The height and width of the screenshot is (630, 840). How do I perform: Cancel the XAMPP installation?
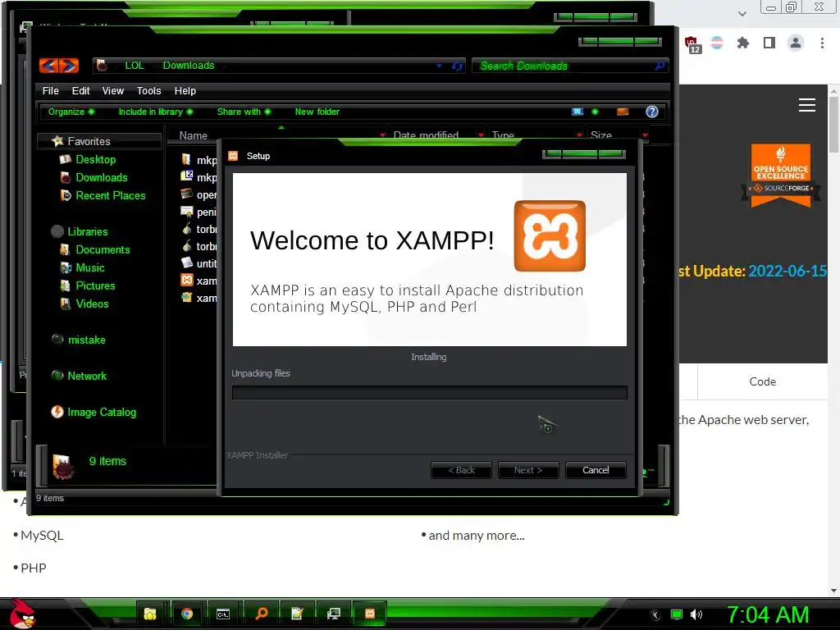click(596, 470)
